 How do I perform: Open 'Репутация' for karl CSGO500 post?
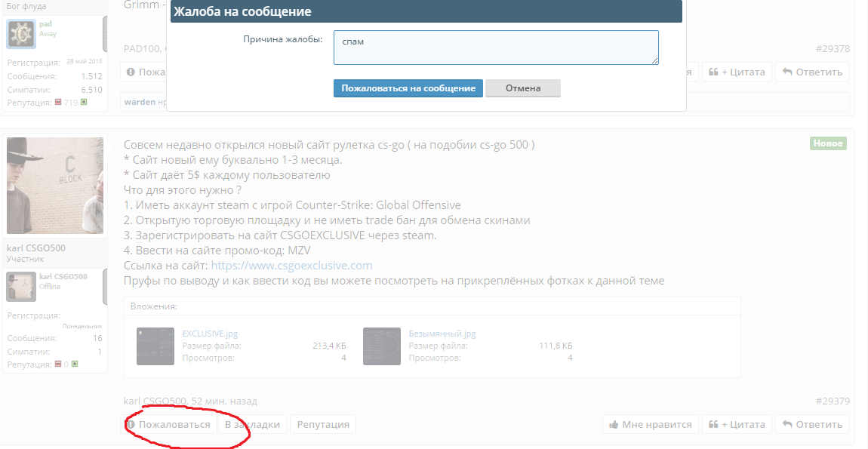(323, 425)
